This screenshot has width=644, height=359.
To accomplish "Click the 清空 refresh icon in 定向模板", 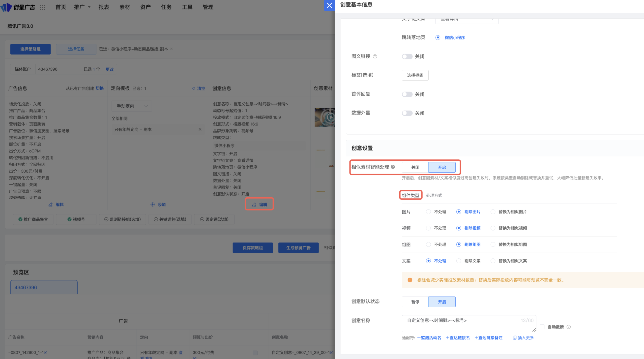I will 194,88.
